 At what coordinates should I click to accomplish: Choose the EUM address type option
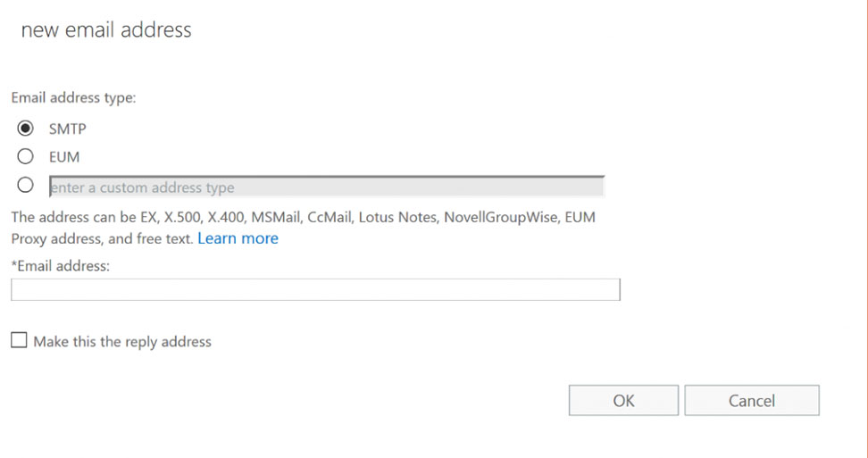(25, 156)
